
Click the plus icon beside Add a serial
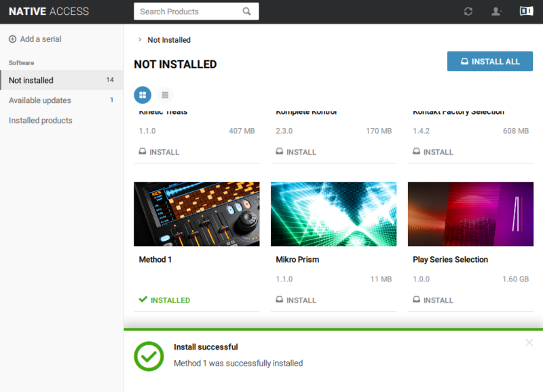click(x=12, y=39)
